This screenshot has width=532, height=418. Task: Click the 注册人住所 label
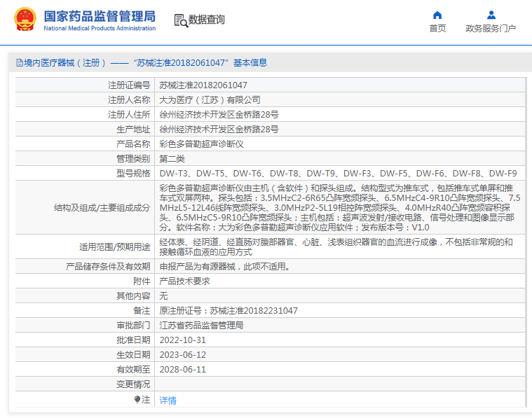pyautogui.click(x=129, y=115)
